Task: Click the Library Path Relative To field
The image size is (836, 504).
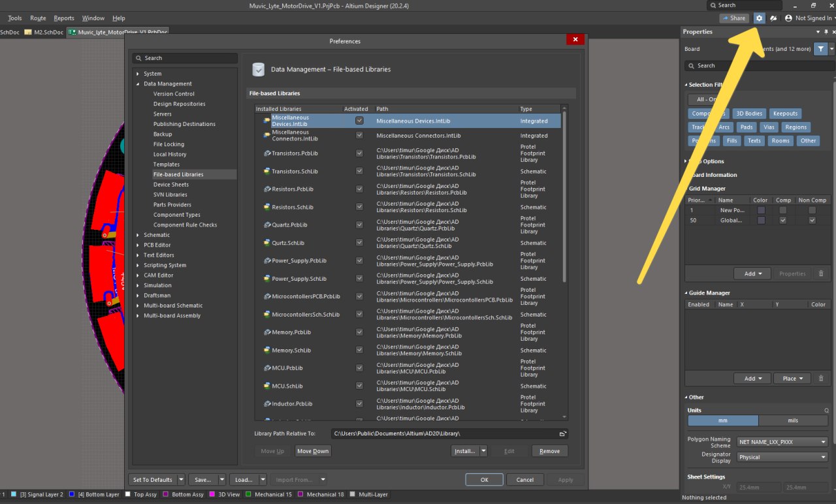Action: 449,433
